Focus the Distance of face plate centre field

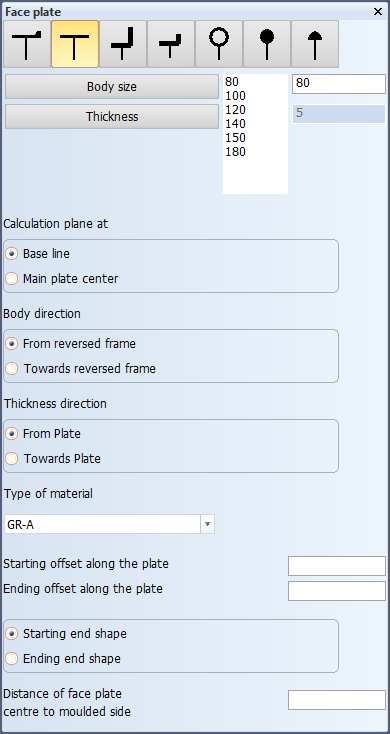pos(337,700)
